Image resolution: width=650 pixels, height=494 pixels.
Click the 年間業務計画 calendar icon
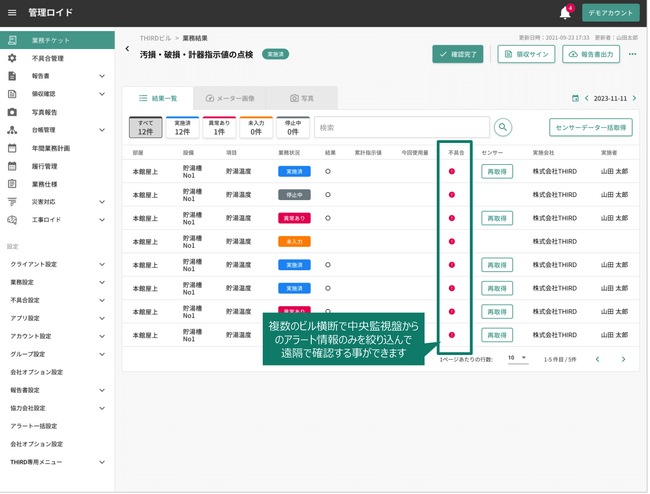(12, 148)
